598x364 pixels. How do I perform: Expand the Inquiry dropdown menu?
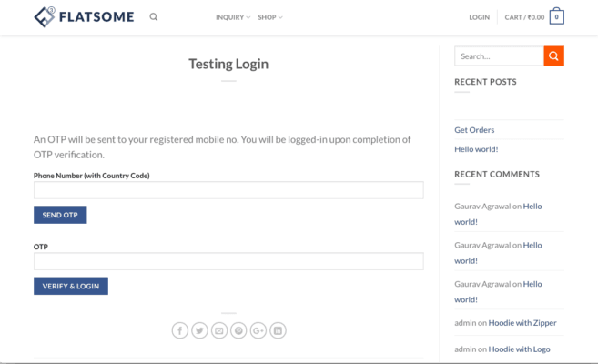click(233, 17)
